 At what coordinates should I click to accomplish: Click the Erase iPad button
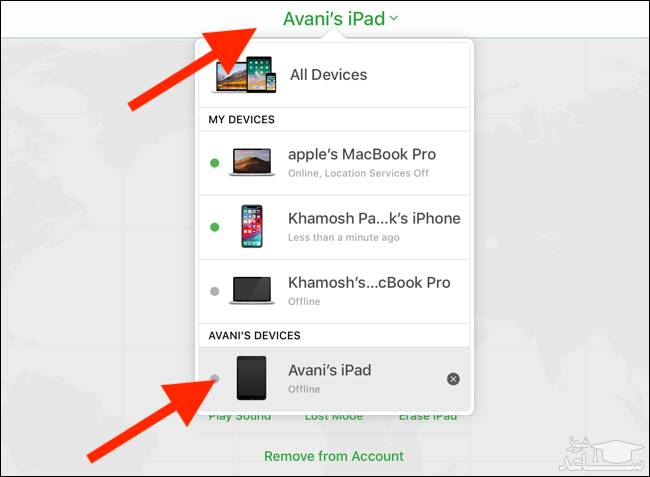428,417
